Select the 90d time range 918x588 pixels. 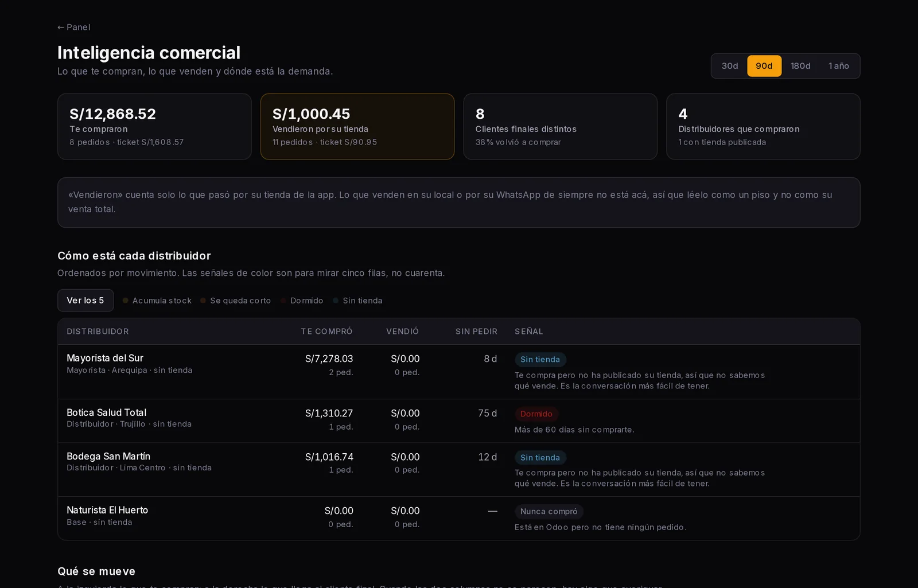(764, 66)
